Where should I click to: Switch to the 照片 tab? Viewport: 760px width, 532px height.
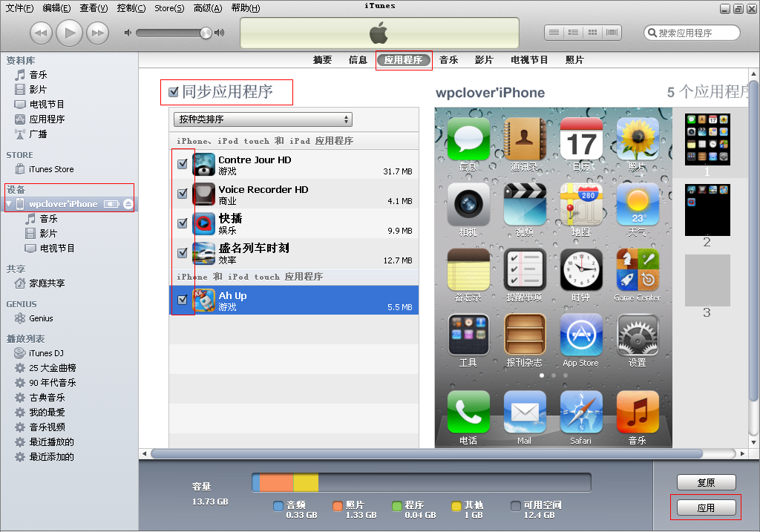(575, 60)
